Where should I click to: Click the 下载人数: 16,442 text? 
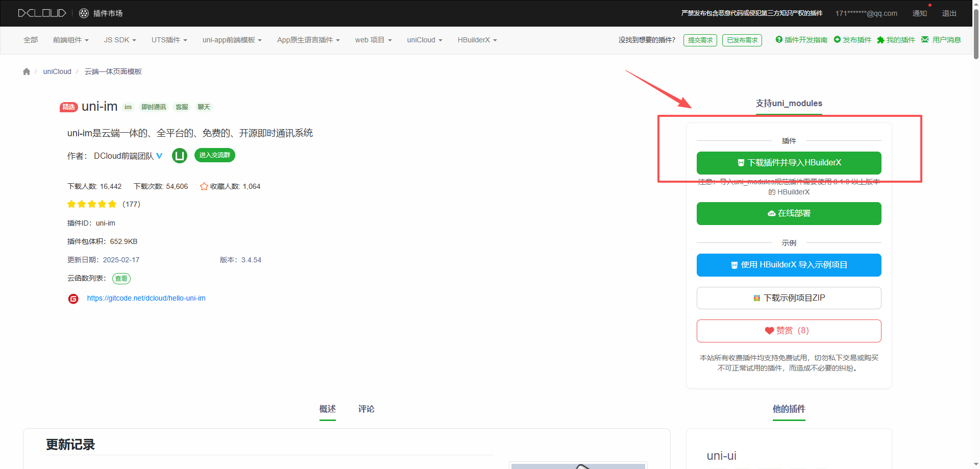coord(94,186)
